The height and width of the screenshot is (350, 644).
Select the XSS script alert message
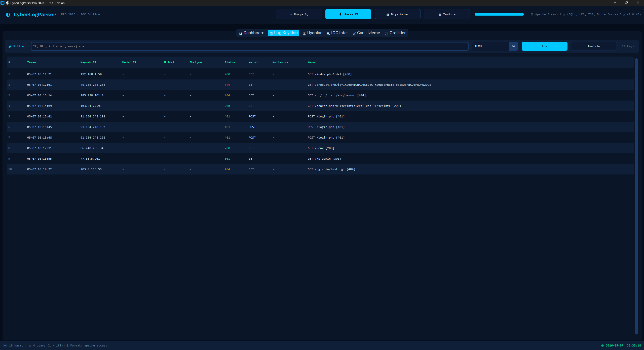click(x=354, y=106)
